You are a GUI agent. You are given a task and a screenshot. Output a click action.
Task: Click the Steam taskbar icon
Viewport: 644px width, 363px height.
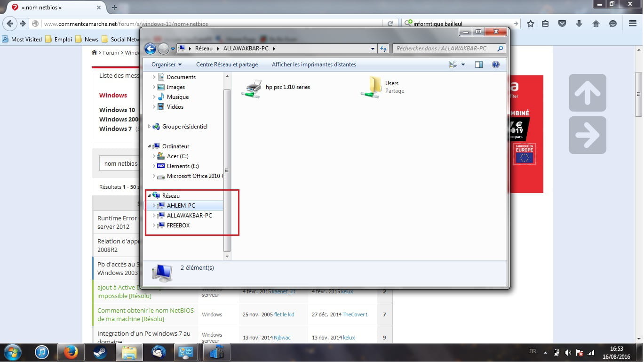click(x=100, y=352)
